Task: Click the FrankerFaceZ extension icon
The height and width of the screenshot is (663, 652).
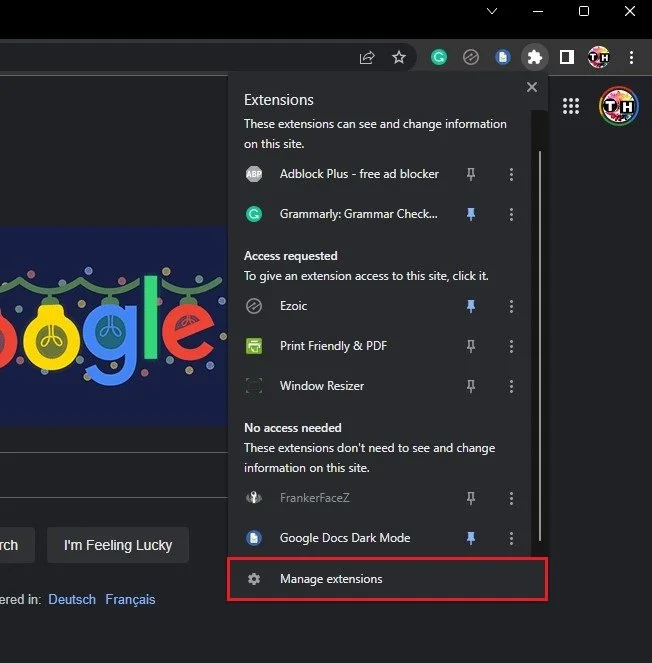Action: [x=254, y=498]
